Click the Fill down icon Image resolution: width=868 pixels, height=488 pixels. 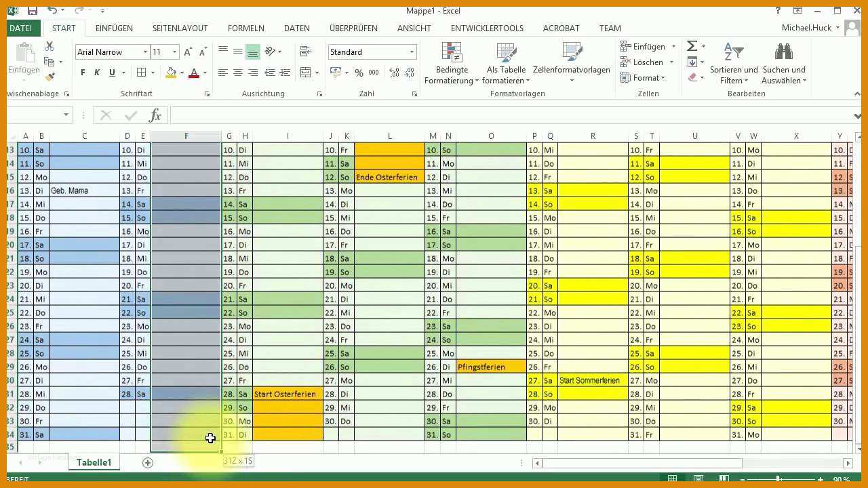coord(692,62)
